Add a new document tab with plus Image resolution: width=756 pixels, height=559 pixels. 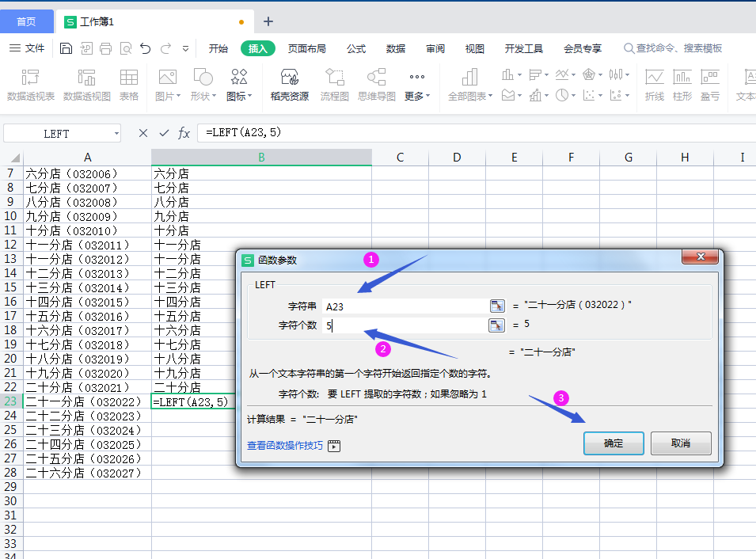[268, 21]
